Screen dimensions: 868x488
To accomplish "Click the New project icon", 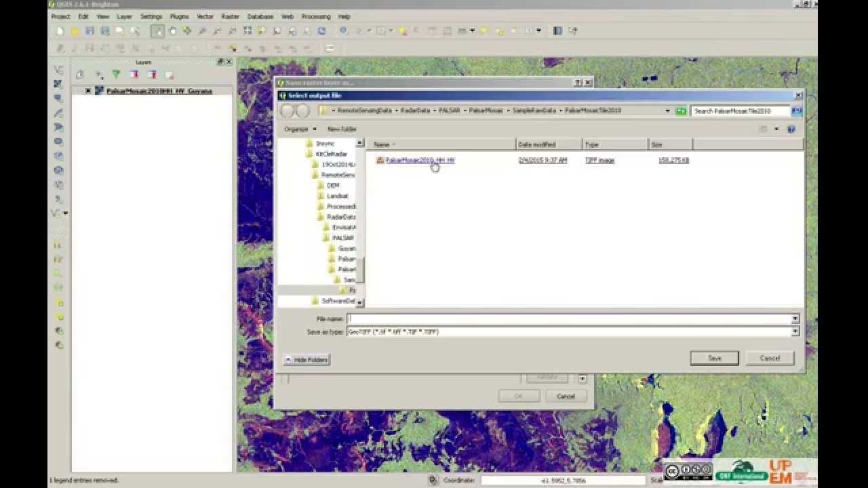I will pos(60,31).
